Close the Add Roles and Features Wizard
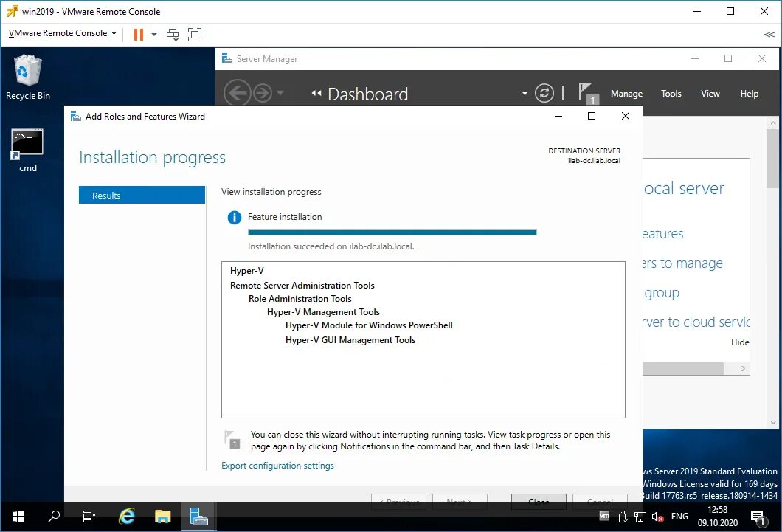This screenshot has height=532, width=782. point(625,116)
